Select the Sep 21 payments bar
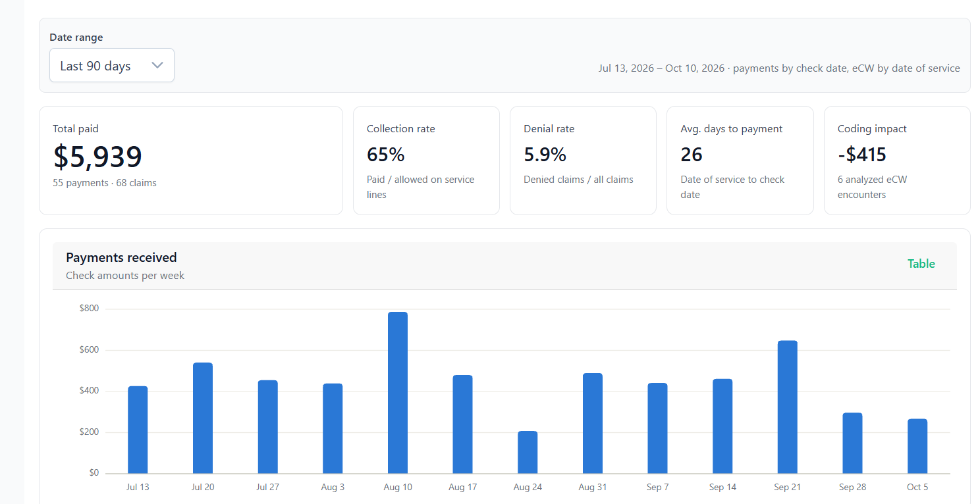The width and height of the screenshot is (980, 504). coord(788,407)
